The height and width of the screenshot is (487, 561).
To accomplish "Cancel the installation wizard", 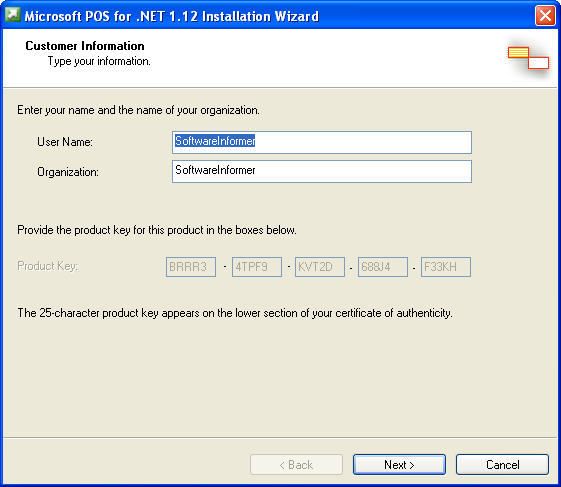I will tap(502, 464).
